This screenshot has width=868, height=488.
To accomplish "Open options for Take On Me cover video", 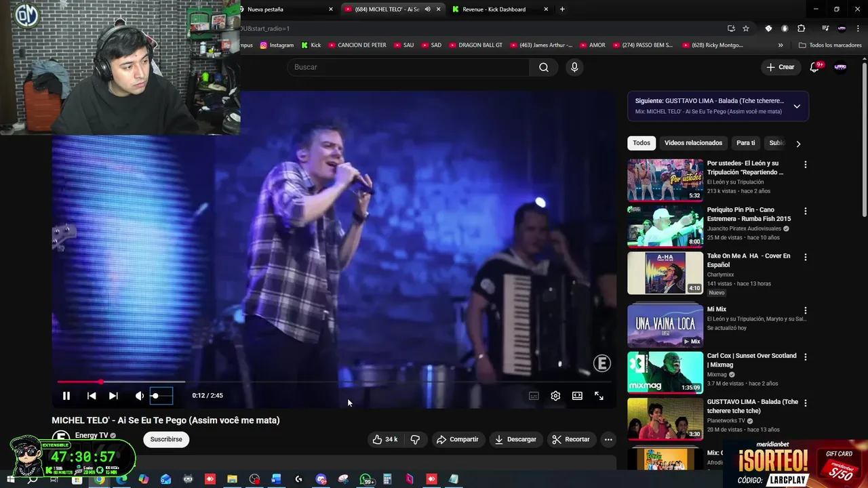I will pyautogui.click(x=806, y=258).
